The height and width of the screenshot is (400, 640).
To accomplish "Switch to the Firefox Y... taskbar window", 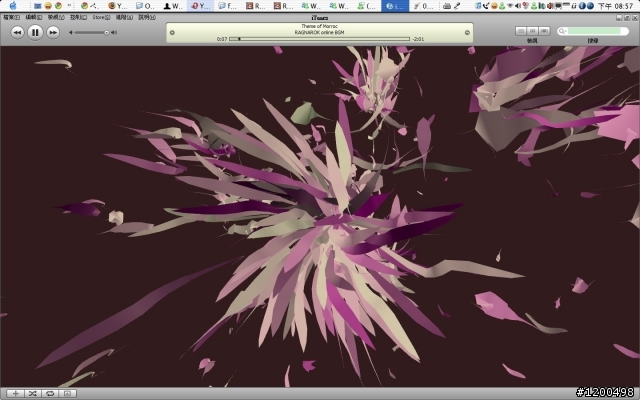I will (118, 6).
